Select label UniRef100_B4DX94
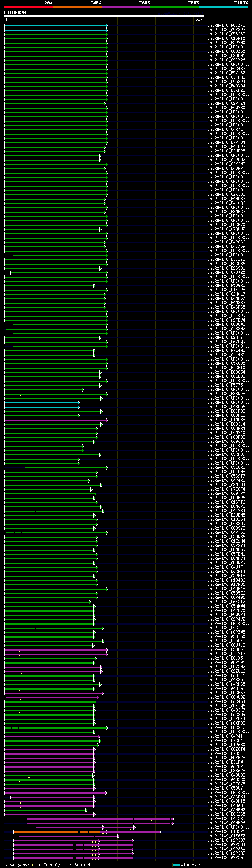252x868 pixels. pyautogui.click(x=226, y=86)
